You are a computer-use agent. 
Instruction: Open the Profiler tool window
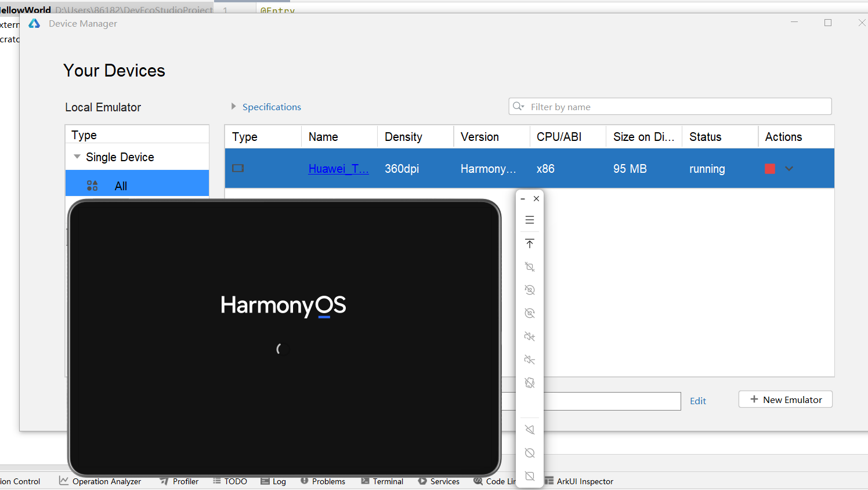click(x=179, y=481)
